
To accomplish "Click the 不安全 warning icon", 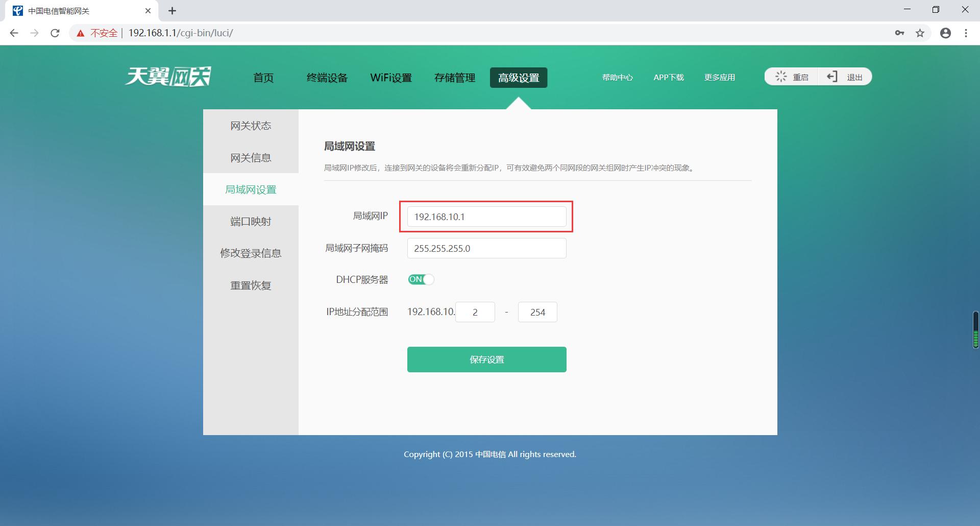I will pyautogui.click(x=80, y=33).
